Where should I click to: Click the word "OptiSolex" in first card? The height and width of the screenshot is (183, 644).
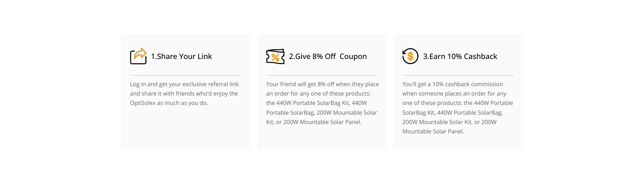point(143,103)
